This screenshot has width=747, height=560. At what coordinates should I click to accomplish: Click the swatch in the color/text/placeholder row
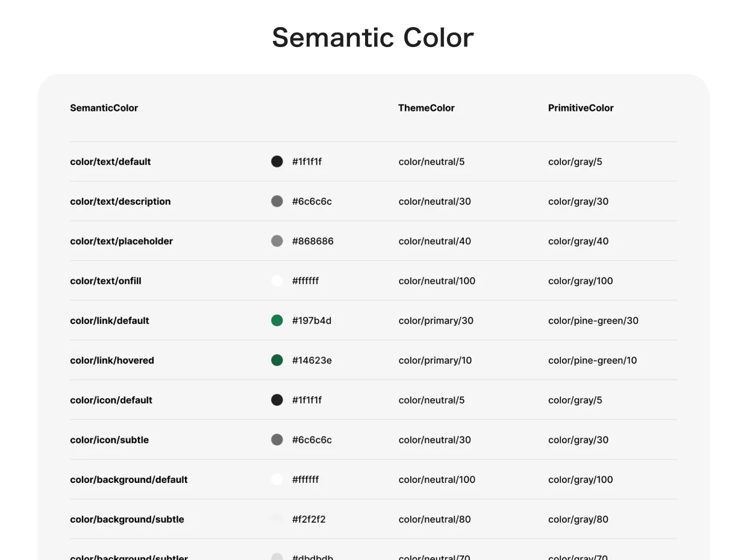[277, 241]
